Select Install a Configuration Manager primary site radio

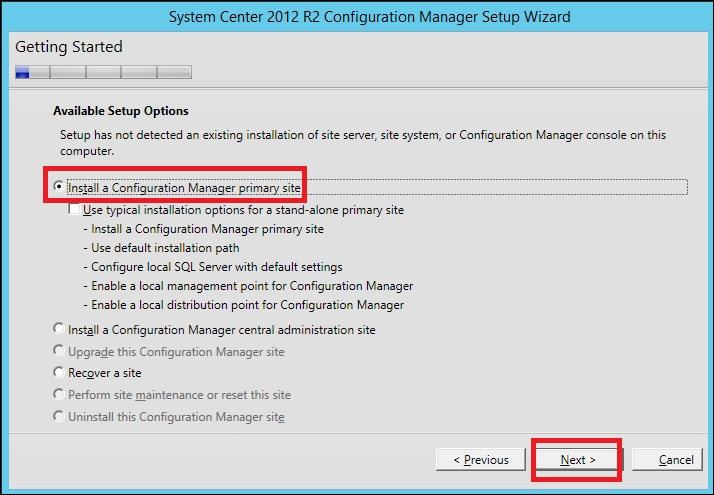click(x=60, y=187)
